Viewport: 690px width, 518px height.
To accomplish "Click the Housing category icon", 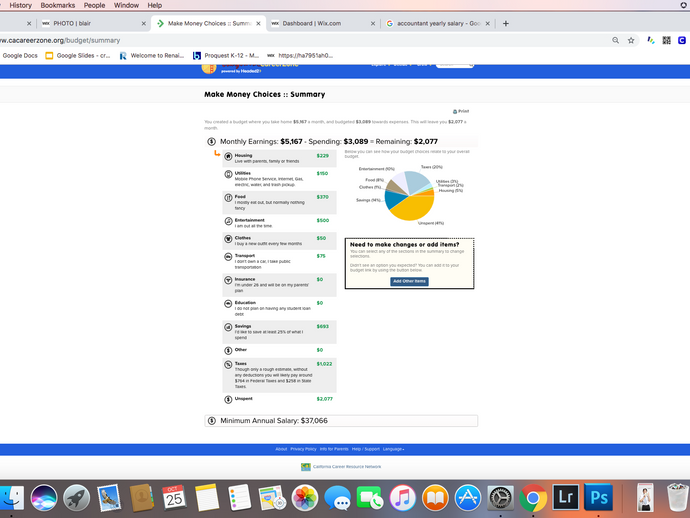I will [x=228, y=156].
